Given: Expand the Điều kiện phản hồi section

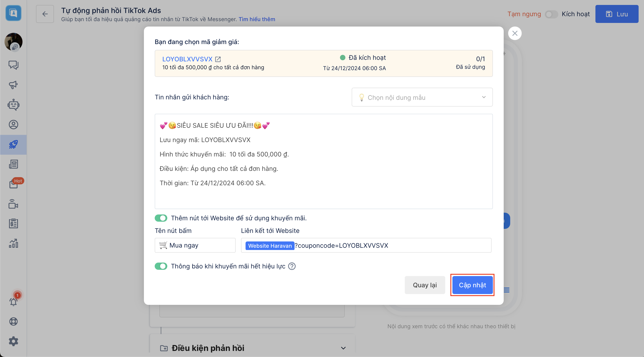Looking at the screenshot, I should pos(343,348).
